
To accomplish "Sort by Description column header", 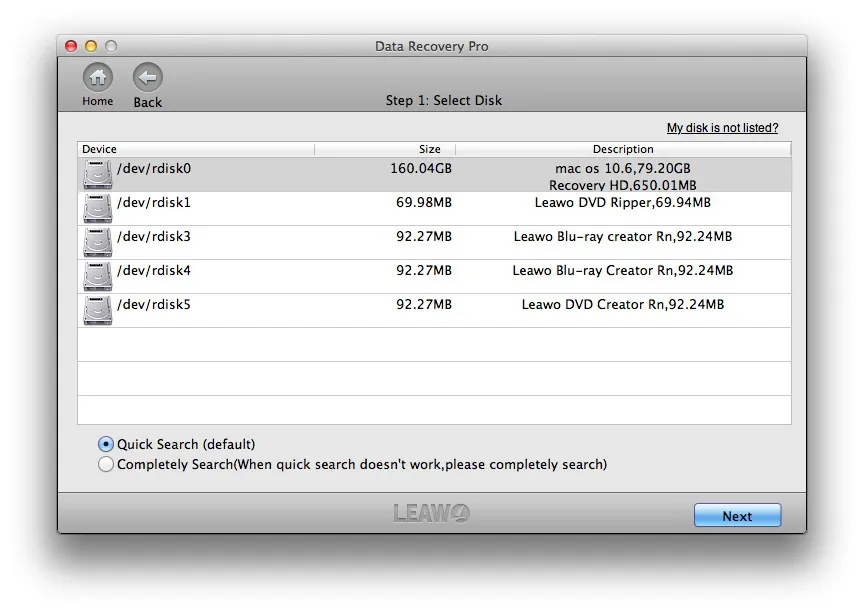I will pos(623,149).
